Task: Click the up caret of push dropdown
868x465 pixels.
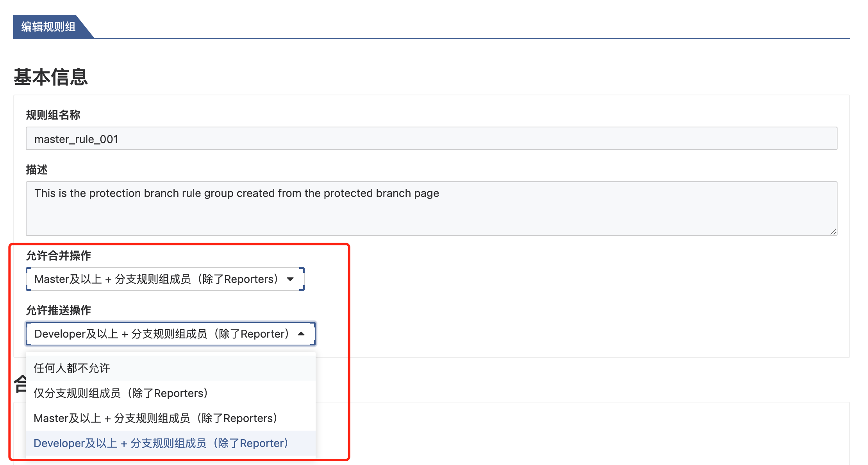Action: tap(301, 334)
